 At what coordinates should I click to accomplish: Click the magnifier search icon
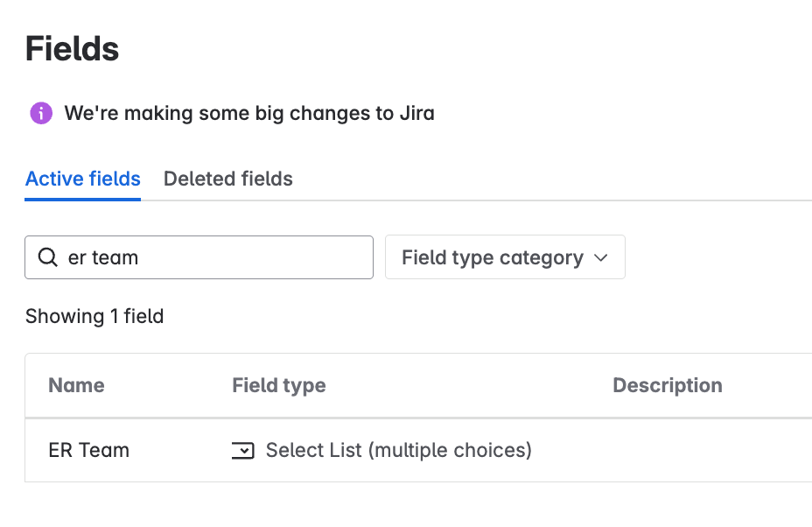pos(48,257)
